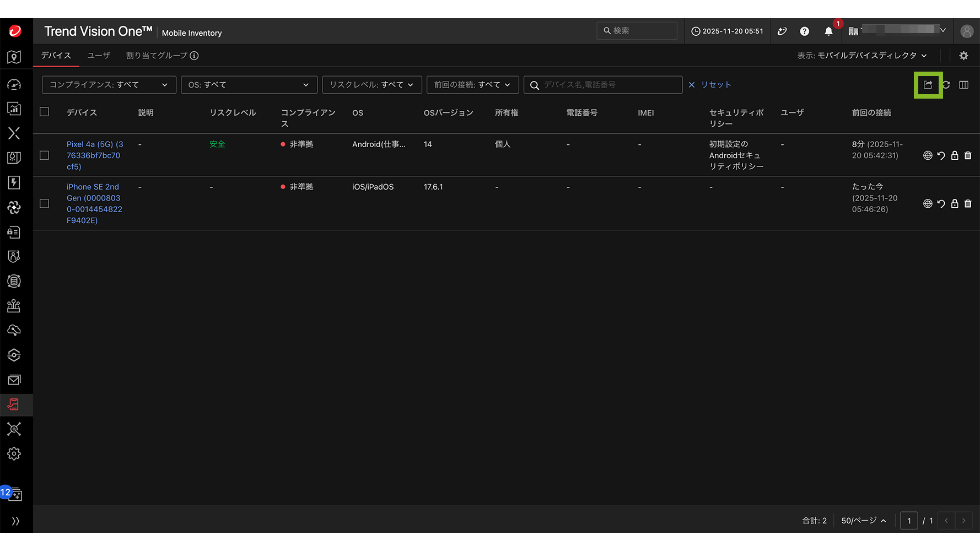Open the help question mark icon

pos(805,31)
